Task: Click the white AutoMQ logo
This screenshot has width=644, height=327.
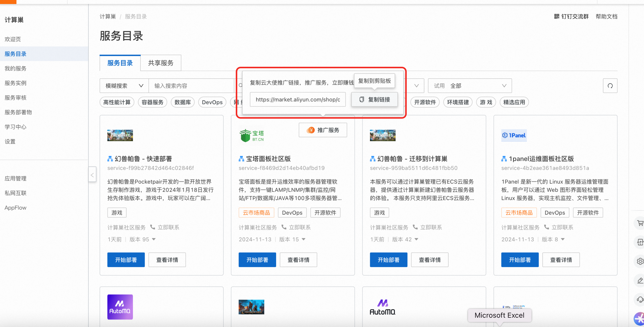Action: point(383,307)
